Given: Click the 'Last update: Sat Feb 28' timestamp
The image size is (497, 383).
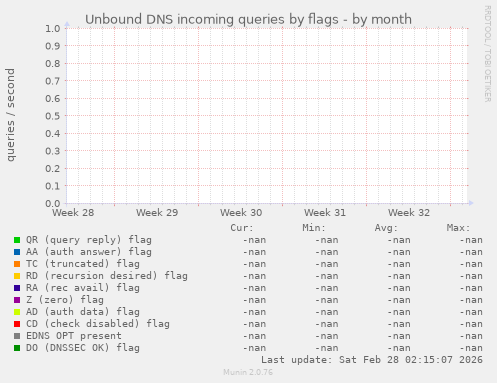Looking at the screenshot, I should point(372,360).
